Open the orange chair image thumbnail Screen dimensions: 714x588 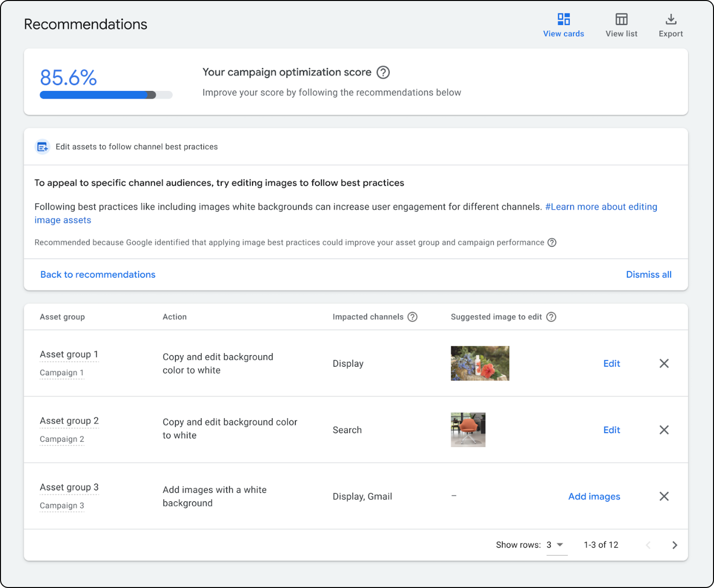[x=468, y=430]
